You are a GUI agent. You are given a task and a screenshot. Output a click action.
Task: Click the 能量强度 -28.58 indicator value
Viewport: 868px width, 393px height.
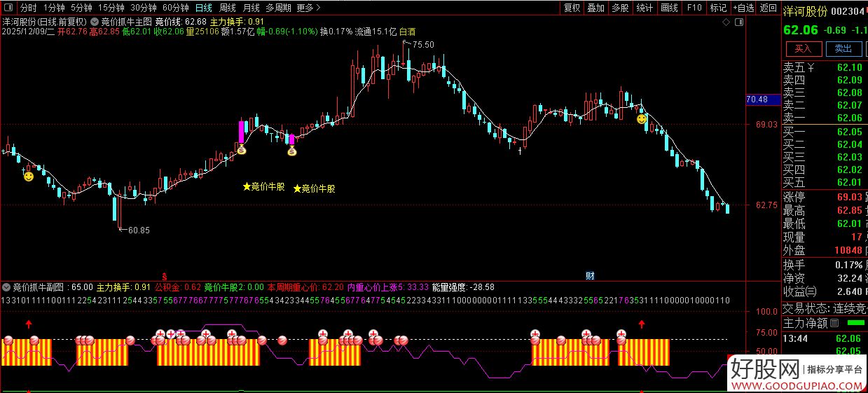(463, 287)
